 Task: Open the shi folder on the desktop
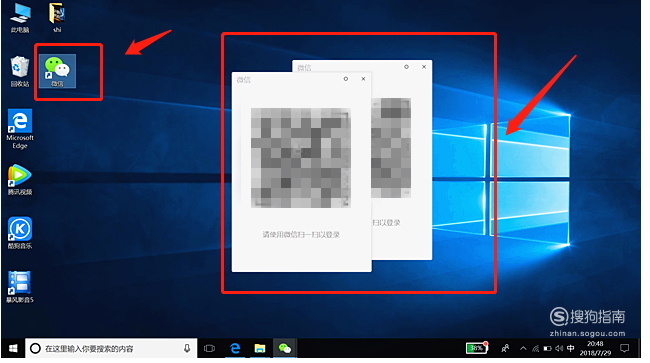click(x=57, y=17)
